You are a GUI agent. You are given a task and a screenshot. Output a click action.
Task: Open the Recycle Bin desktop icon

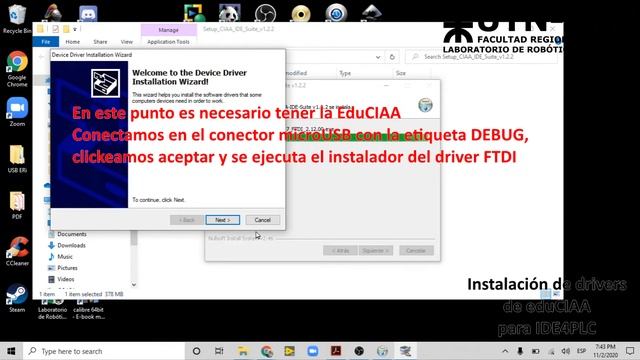(16, 18)
